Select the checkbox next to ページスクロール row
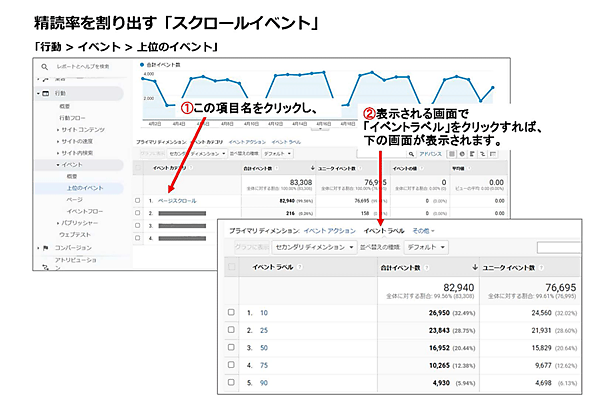Screen dimensions: 600x415 138,200
